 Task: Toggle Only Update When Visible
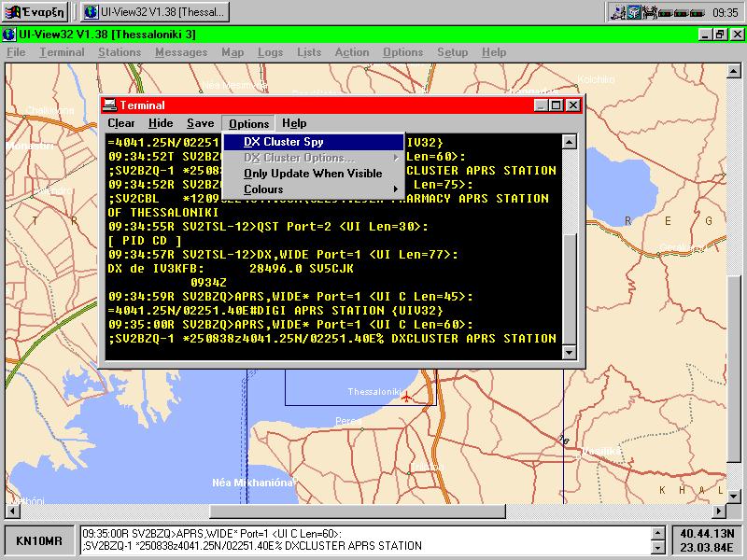[314, 174]
